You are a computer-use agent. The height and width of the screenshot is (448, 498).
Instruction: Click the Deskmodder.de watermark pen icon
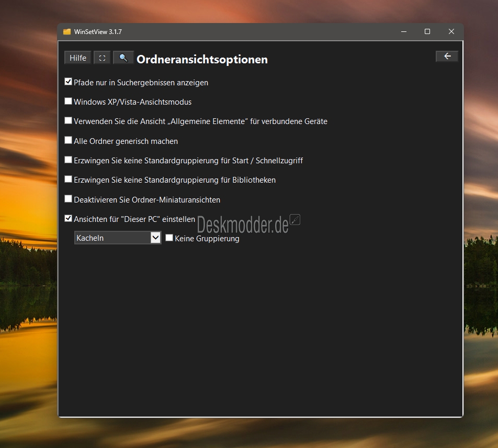point(295,220)
